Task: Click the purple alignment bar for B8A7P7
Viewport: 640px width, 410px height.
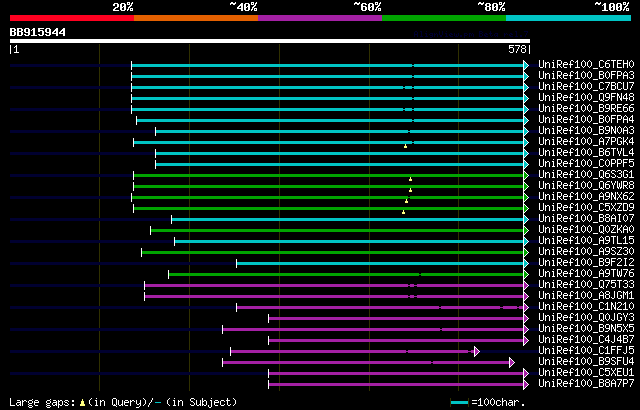Action: (396, 385)
